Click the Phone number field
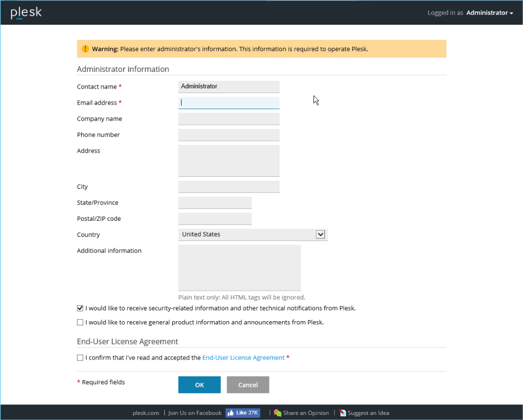523x420 pixels. pos(229,135)
